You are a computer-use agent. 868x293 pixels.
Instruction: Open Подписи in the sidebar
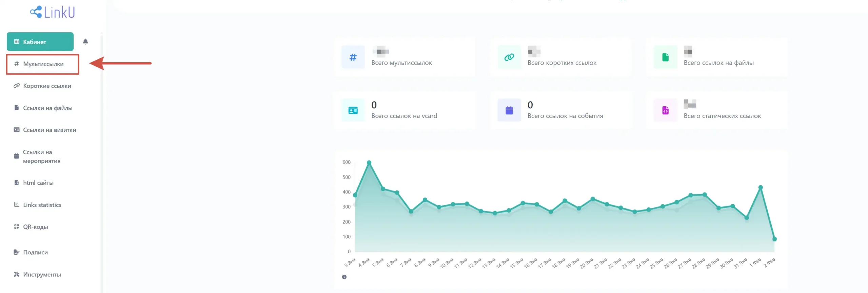coord(35,252)
